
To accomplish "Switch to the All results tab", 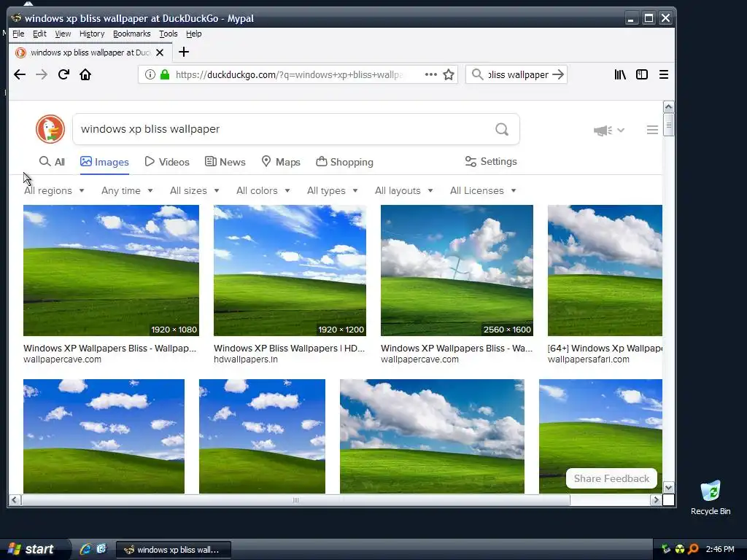I will click(52, 162).
